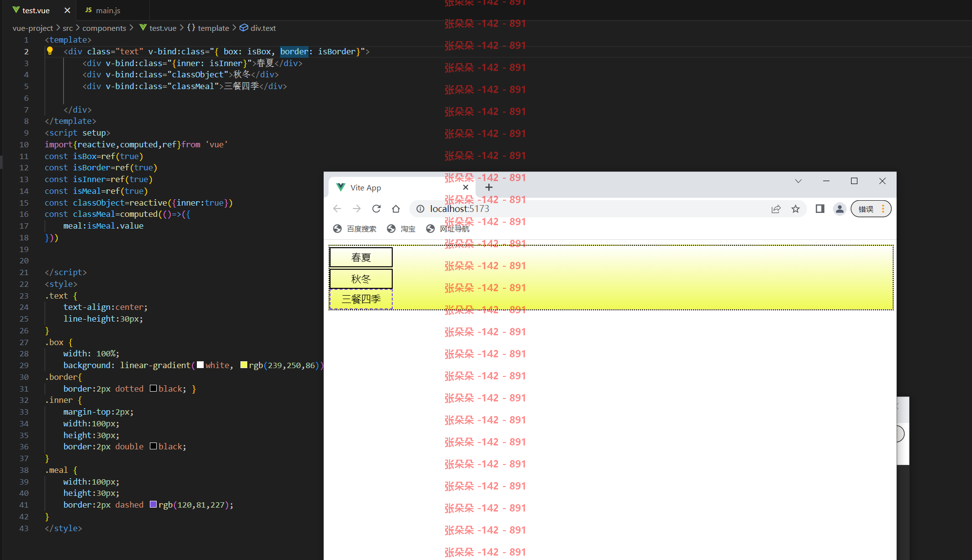Open white color swatch on line 29

200,365
